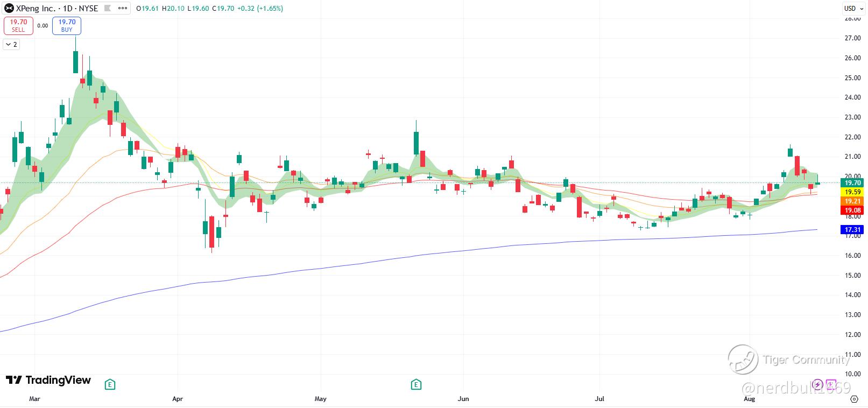This screenshot has width=868, height=408.
Task: Click the 19.70 BUY button
Action: (x=67, y=25)
